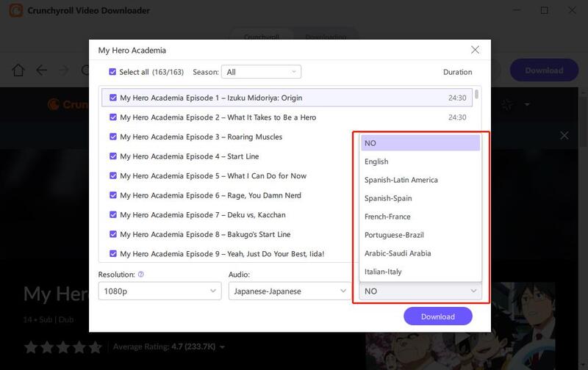The image size is (588, 370).
Task: Choose English subtitle option
Action: [x=420, y=162]
